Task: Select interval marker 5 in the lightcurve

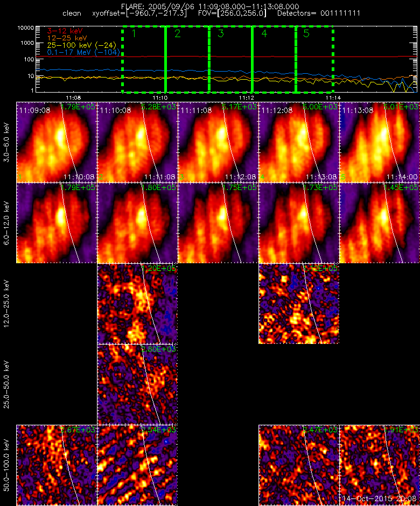Action: (306, 33)
